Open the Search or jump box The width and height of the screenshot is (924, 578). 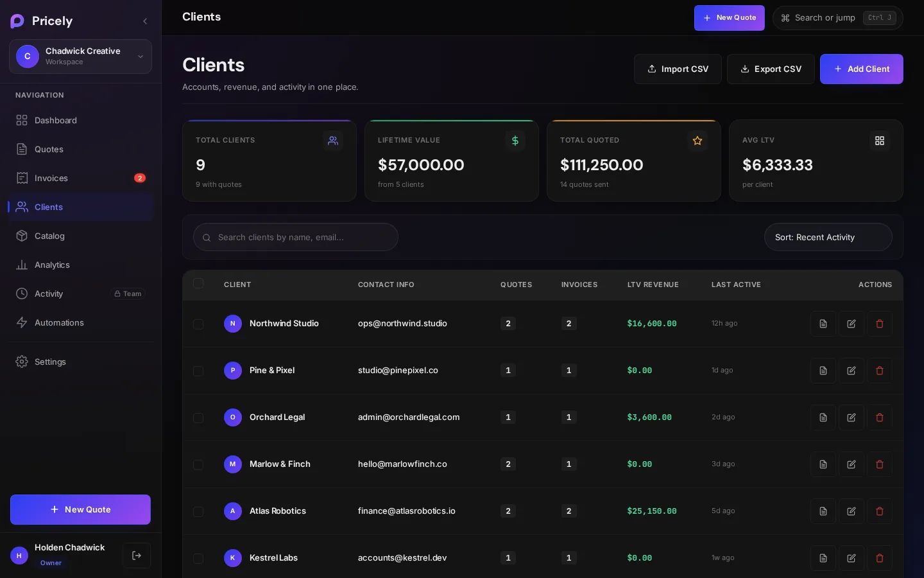pyautogui.click(x=837, y=18)
